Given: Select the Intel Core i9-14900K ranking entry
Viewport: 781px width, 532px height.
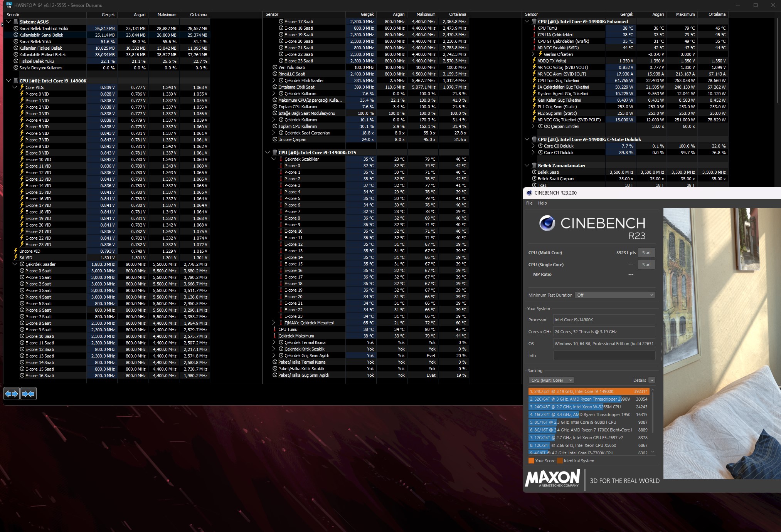Looking at the screenshot, I should 589,391.
